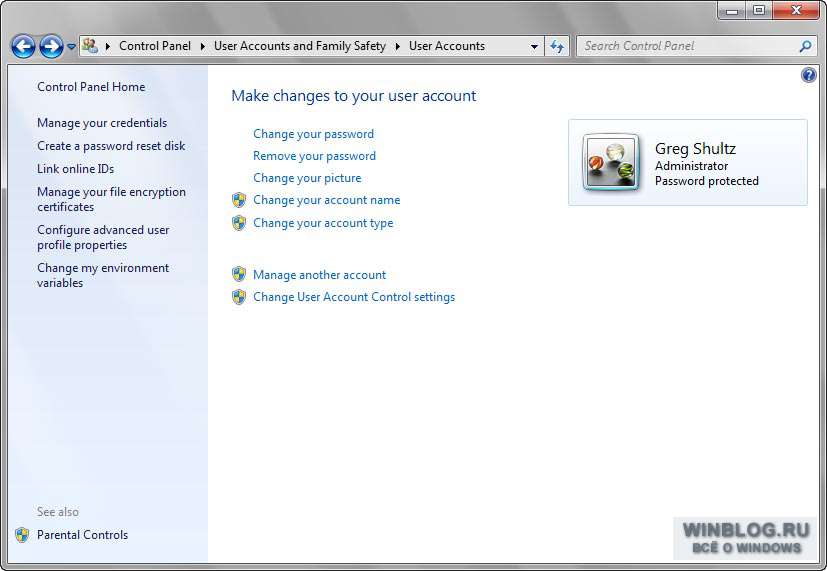This screenshot has width=827, height=571.
Task: Click shield icon beside Change your account type
Action: pos(239,223)
